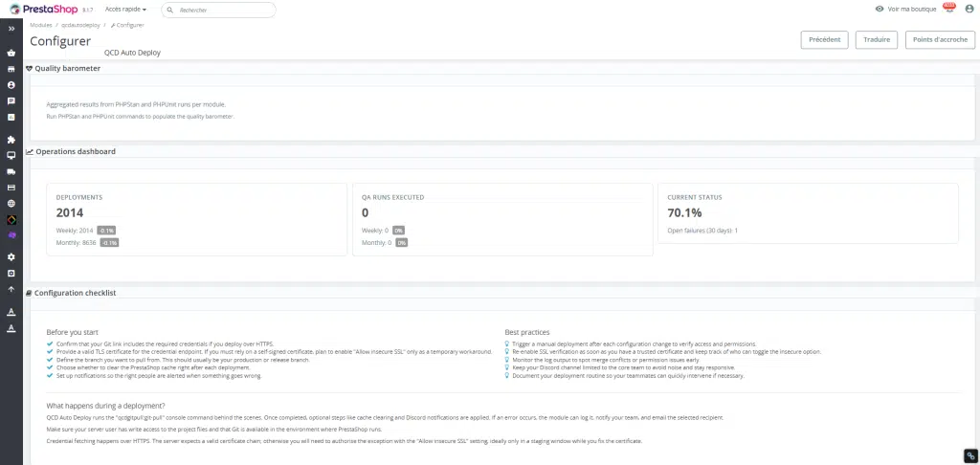
Task: Open Advanced Parameters via the boxed-gear sidebar icon
Action: (x=11, y=273)
